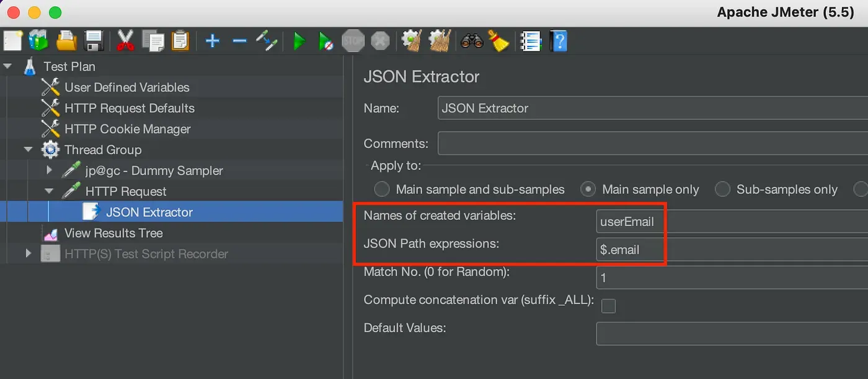The width and height of the screenshot is (868, 379).
Task: Click the Start green play toolbar icon
Action: click(x=299, y=41)
